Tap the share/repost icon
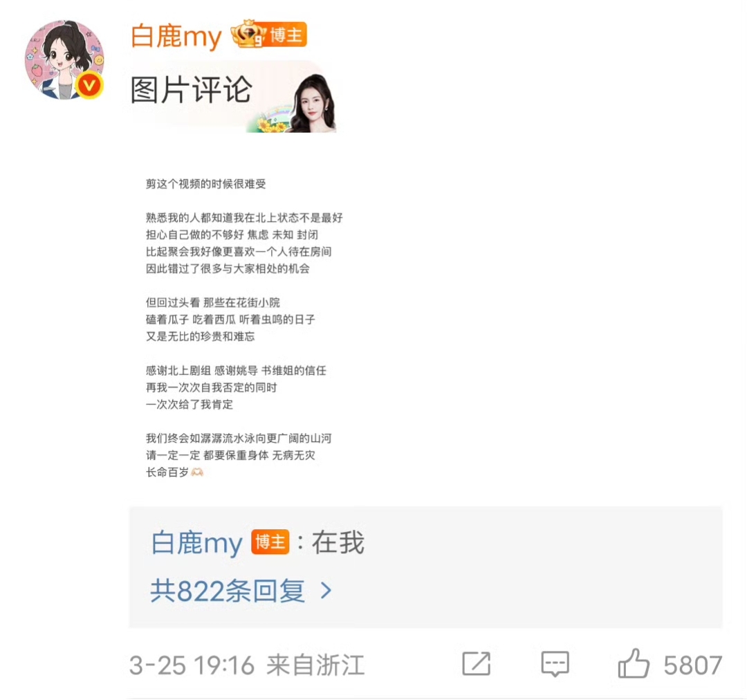 click(x=477, y=663)
